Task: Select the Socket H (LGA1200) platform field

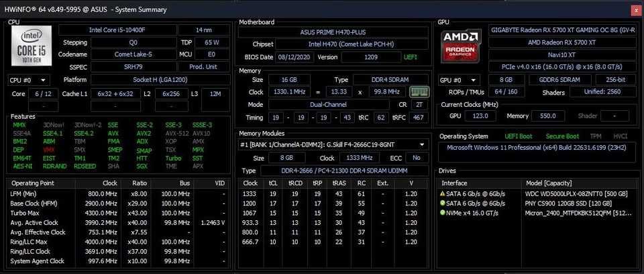Action: [160, 80]
